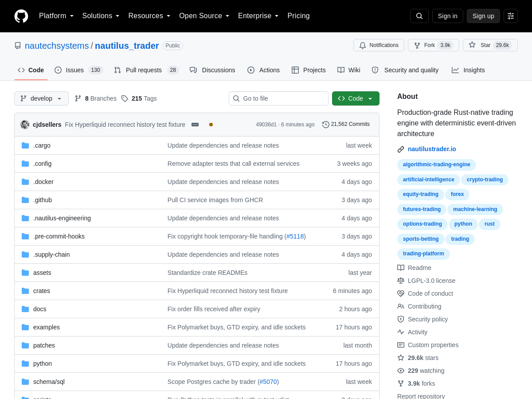Expand the Open Source menu
This screenshot has width=532, height=399.
pos(204,16)
